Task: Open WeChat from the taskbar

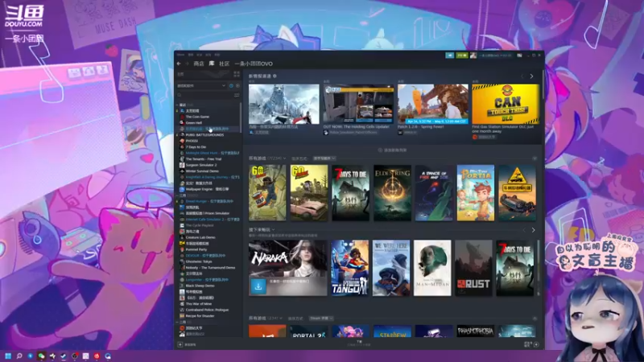Action: coord(41,356)
